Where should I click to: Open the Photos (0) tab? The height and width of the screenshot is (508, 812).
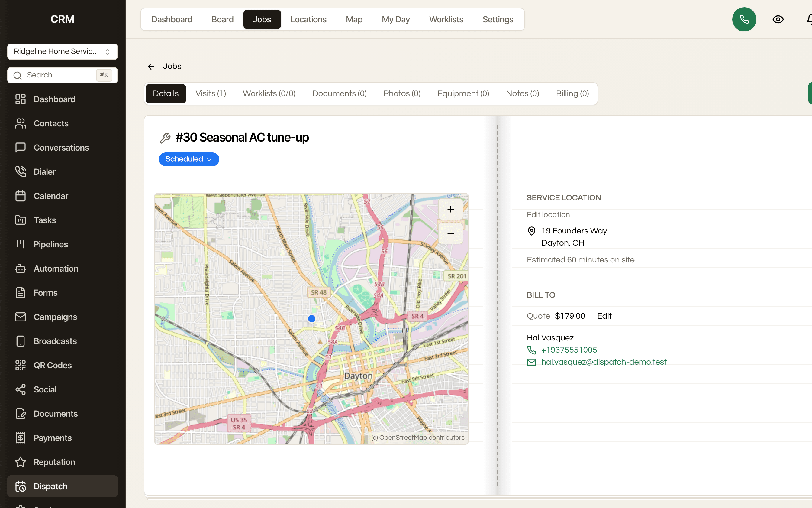pyautogui.click(x=402, y=94)
